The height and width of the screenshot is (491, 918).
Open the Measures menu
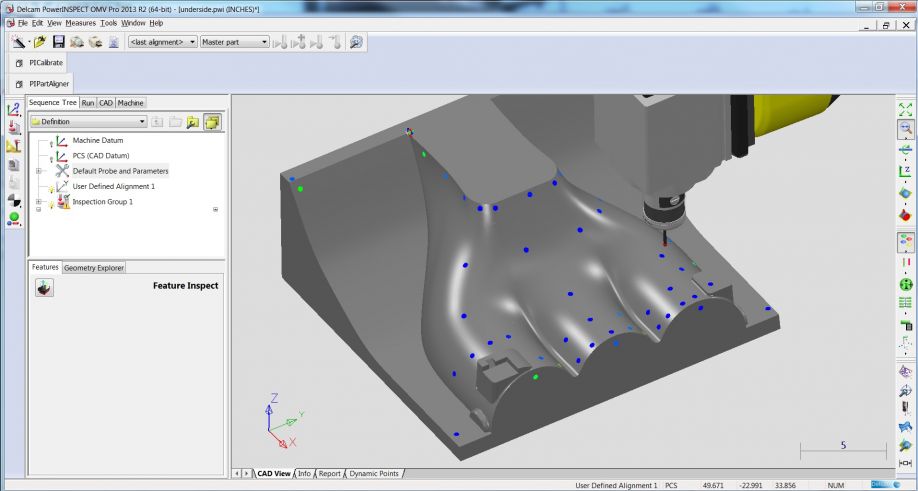coord(80,23)
